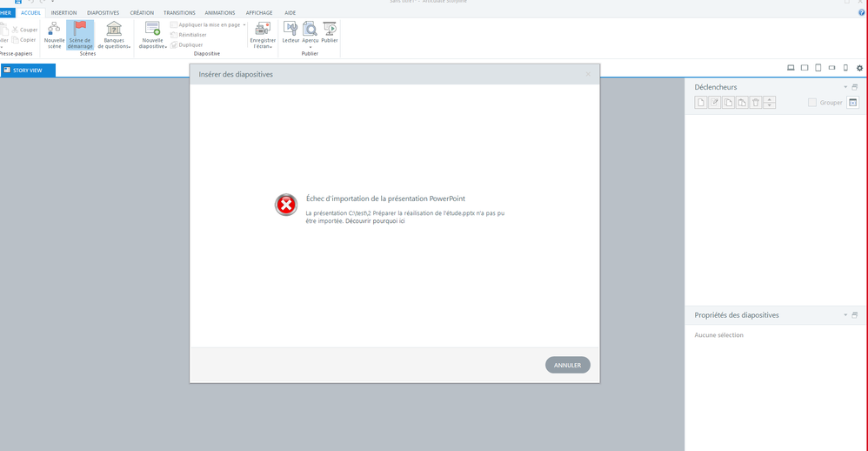Click the variables icon next to Grouper
Viewport: 868px width, 451px height.
[853, 103]
